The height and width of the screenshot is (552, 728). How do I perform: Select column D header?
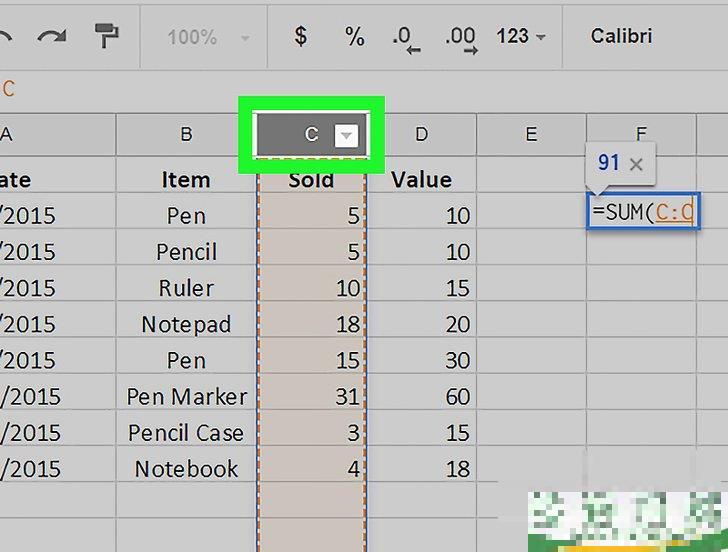(422, 135)
